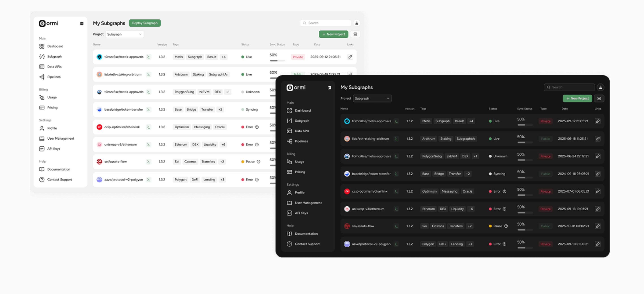Screen dimensions: 644x294
Task: Open API Keys in the dark sidebar
Action: (x=301, y=213)
